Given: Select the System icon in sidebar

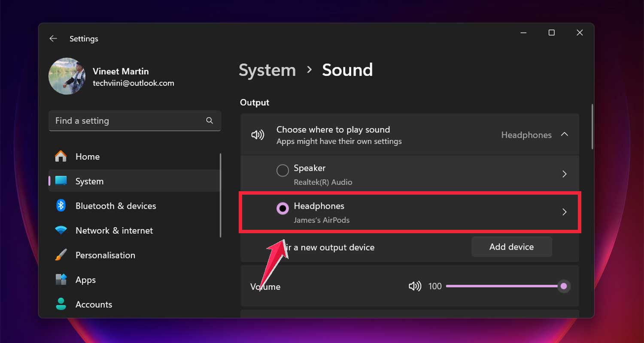Looking at the screenshot, I should click(61, 181).
